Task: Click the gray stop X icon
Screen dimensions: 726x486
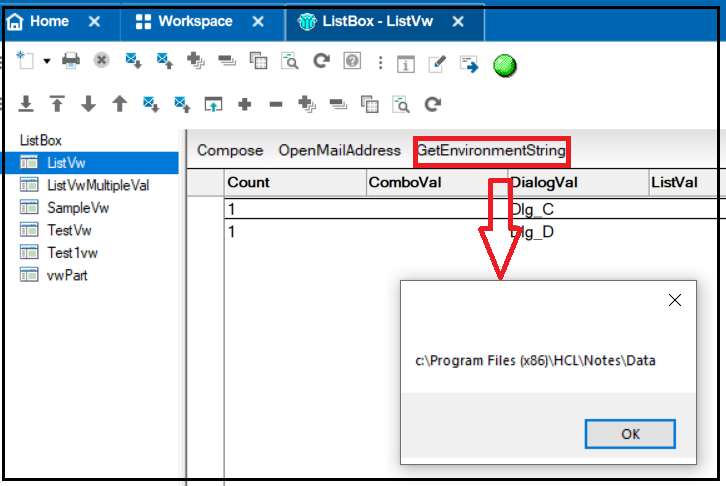Action: 101,61
